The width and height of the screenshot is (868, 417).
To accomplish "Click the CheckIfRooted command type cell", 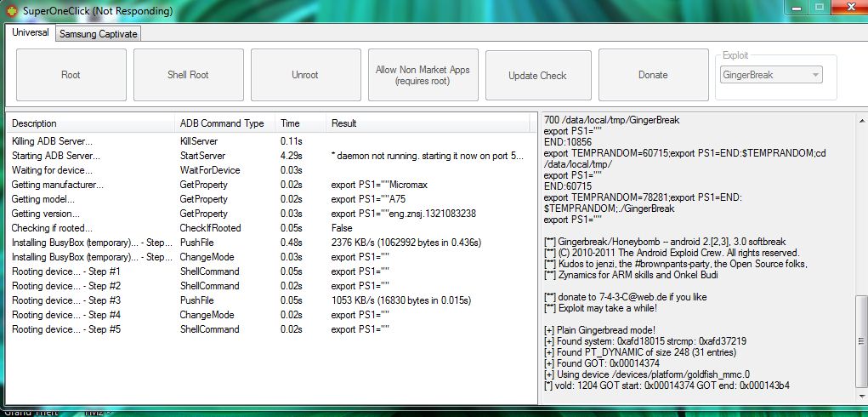I will click(x=210, y=227).
